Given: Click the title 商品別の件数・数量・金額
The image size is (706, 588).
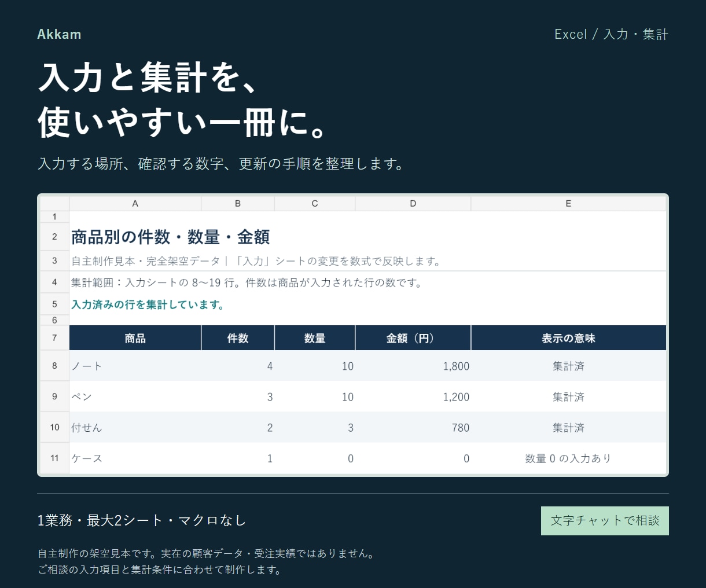Looking at the screenshot, I should (171, 237).
